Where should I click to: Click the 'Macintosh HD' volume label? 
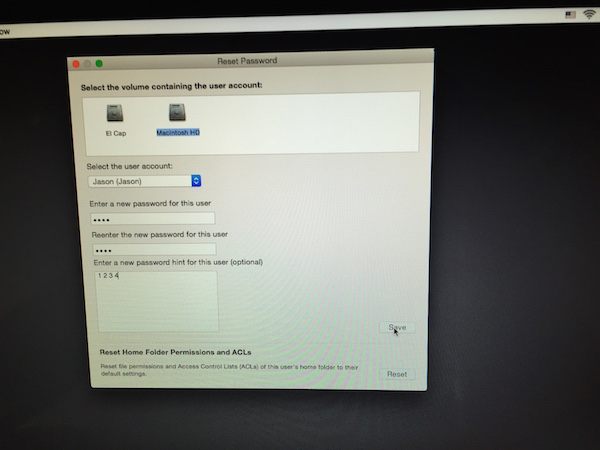[x=178, y=132]
